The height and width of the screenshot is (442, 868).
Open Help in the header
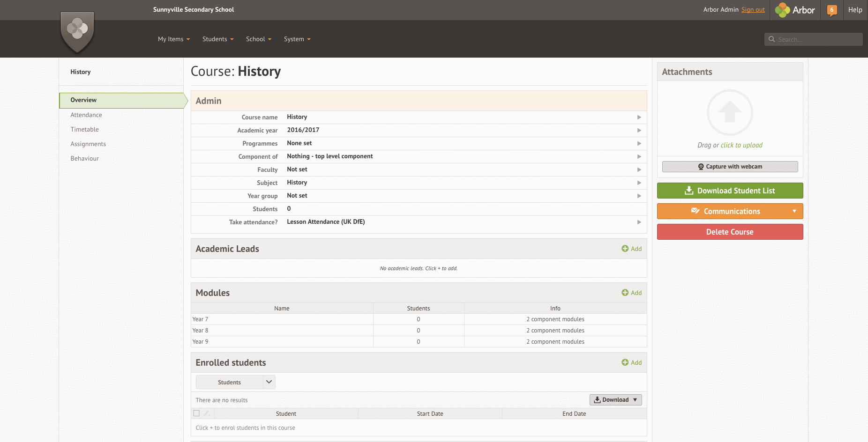coord(855,10)
